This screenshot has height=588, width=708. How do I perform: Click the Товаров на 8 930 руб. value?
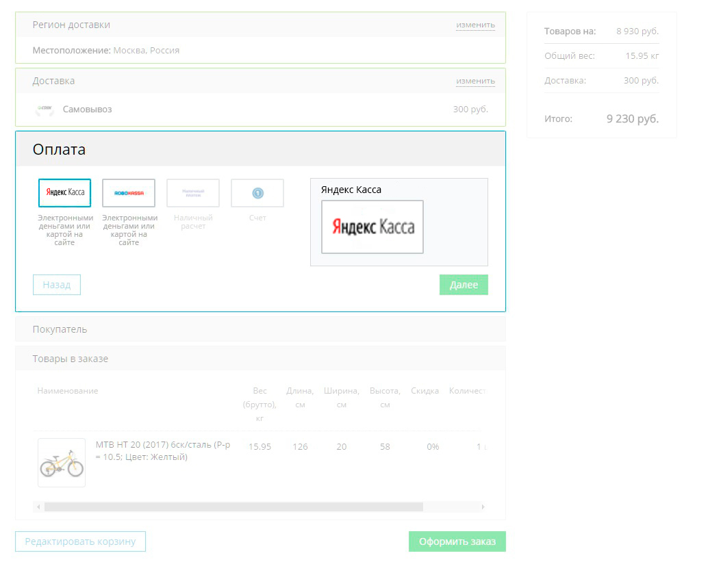pyautogui.click(x=637, y=31)
